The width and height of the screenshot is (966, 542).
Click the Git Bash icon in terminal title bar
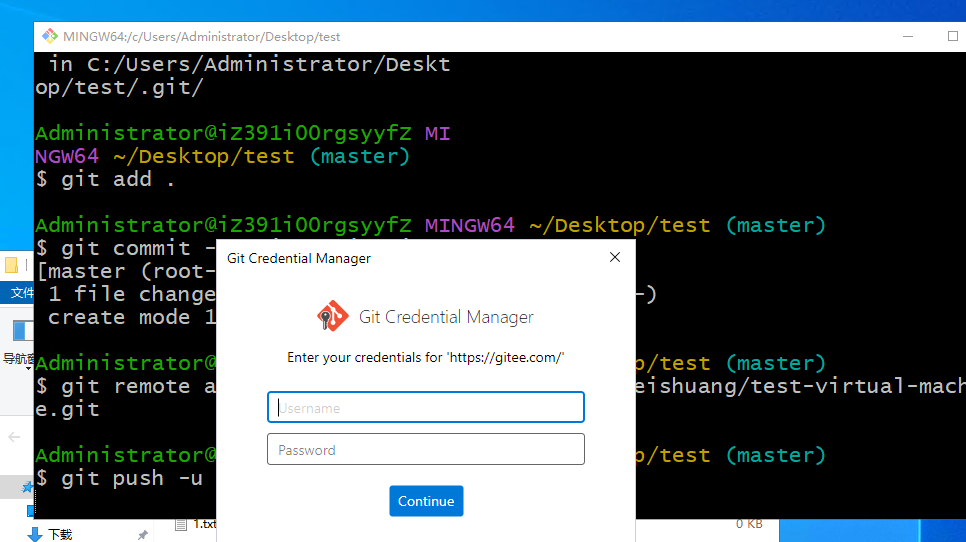(49, 36)
